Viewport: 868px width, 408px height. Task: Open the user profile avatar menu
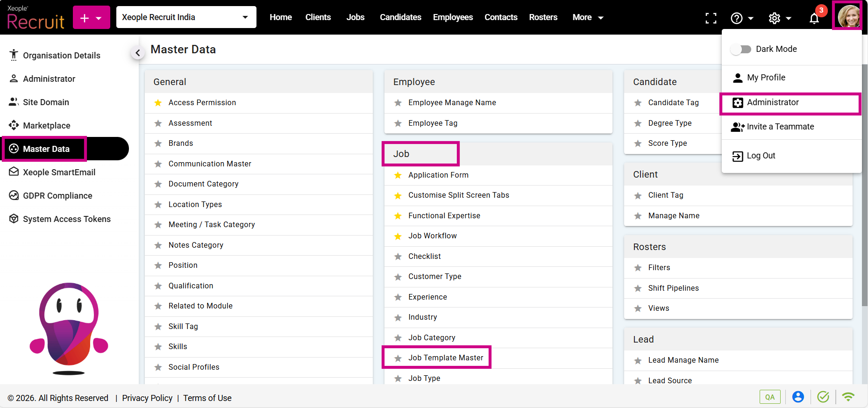tap(848, 16)
